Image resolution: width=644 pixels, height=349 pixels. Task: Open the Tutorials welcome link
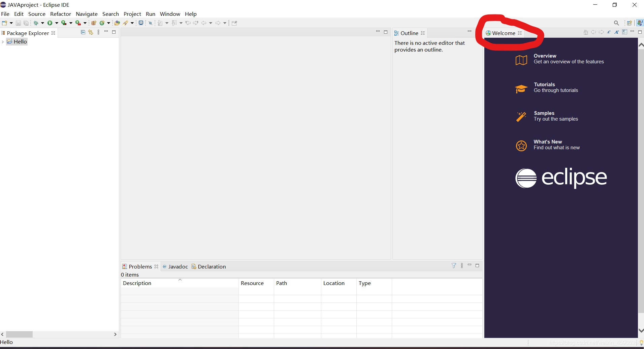[547, 88]
